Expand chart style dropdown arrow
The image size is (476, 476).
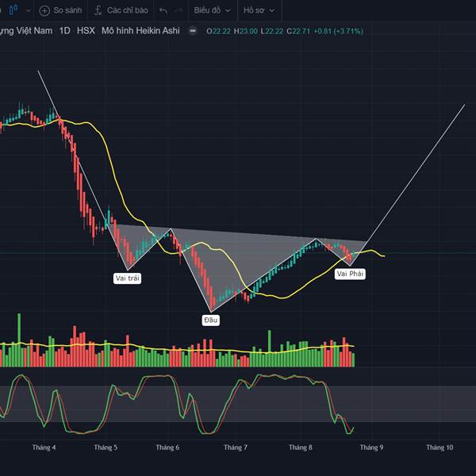pos(29,10)
